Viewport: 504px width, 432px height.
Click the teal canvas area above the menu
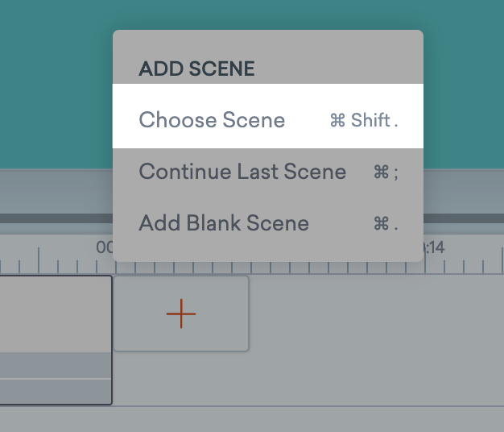point(266,15)
